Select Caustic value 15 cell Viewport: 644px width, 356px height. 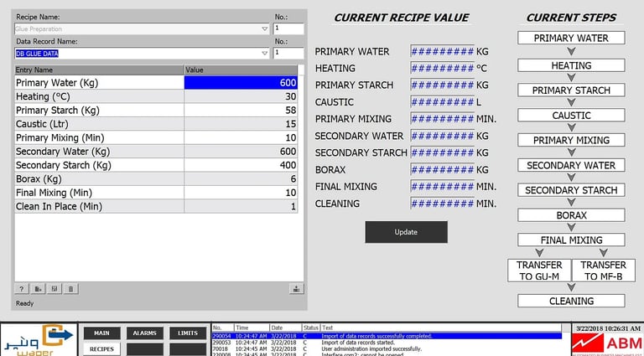pyautogui.click(x=241, y=124)
